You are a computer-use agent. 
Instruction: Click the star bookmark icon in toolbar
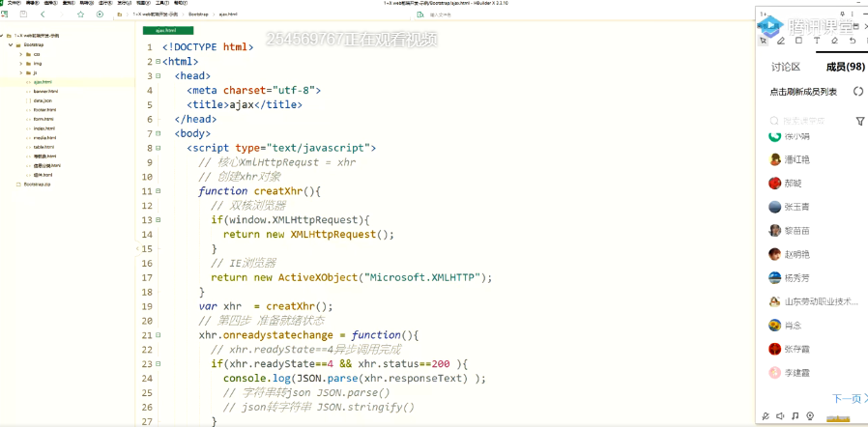81,14
